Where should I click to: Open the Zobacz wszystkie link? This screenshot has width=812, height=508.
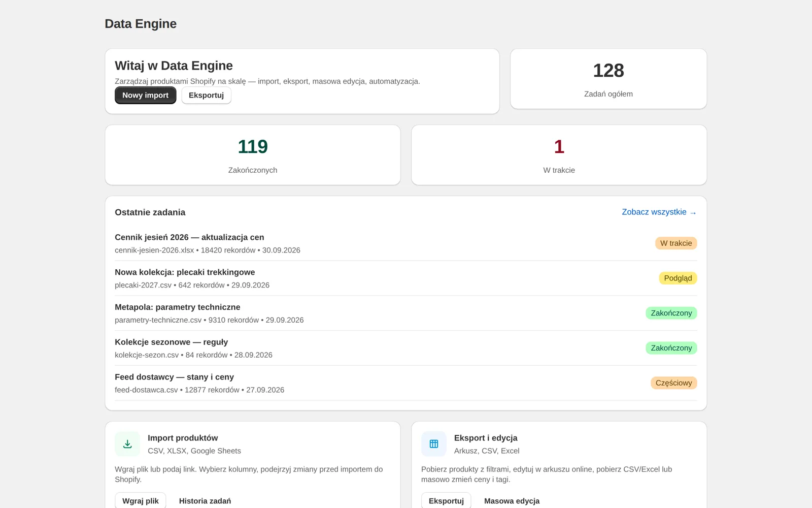659,212
